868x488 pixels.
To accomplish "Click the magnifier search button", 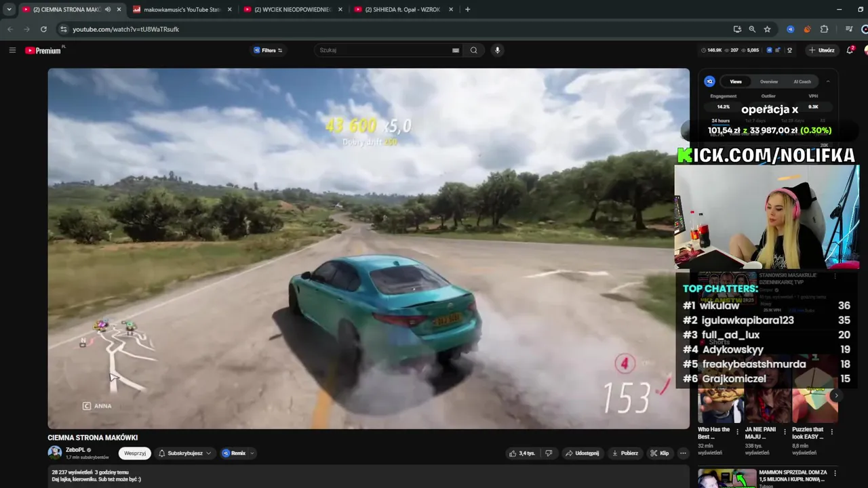I will tap(474, 50).
